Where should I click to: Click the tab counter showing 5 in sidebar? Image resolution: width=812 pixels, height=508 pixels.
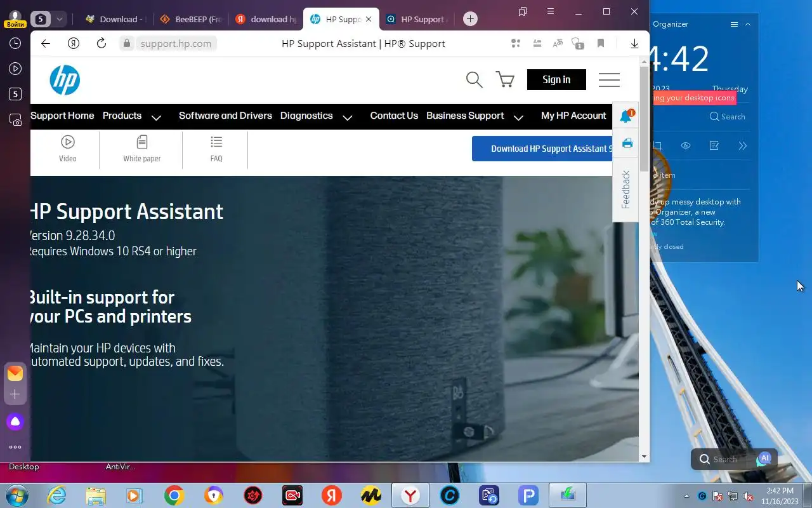pos(15,94)
